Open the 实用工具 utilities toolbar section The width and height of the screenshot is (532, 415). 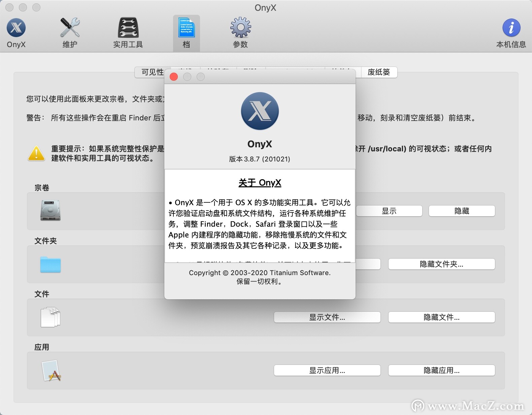pos(128,33)
